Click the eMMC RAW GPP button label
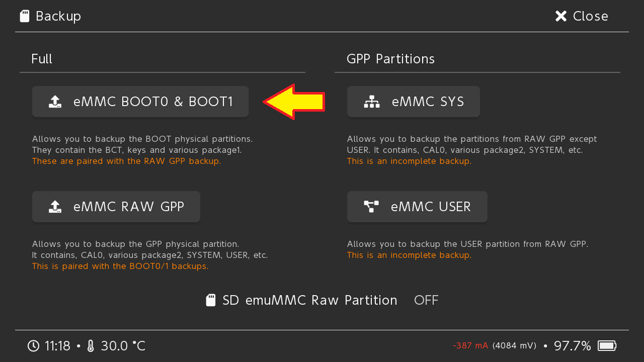Viewport: 644px width, 362px height. [129, 207]
